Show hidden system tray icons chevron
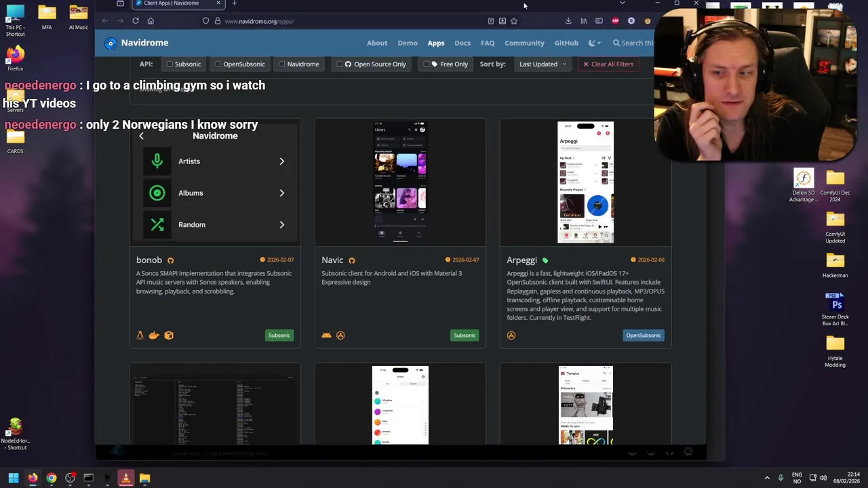868x488 pixels. point(767,478)
